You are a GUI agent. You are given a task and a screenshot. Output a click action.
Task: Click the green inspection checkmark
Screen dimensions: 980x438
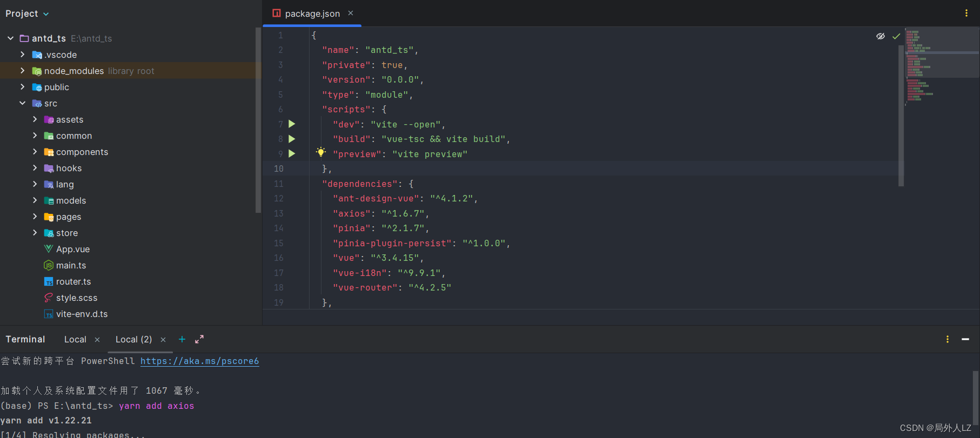coord(896,36)
